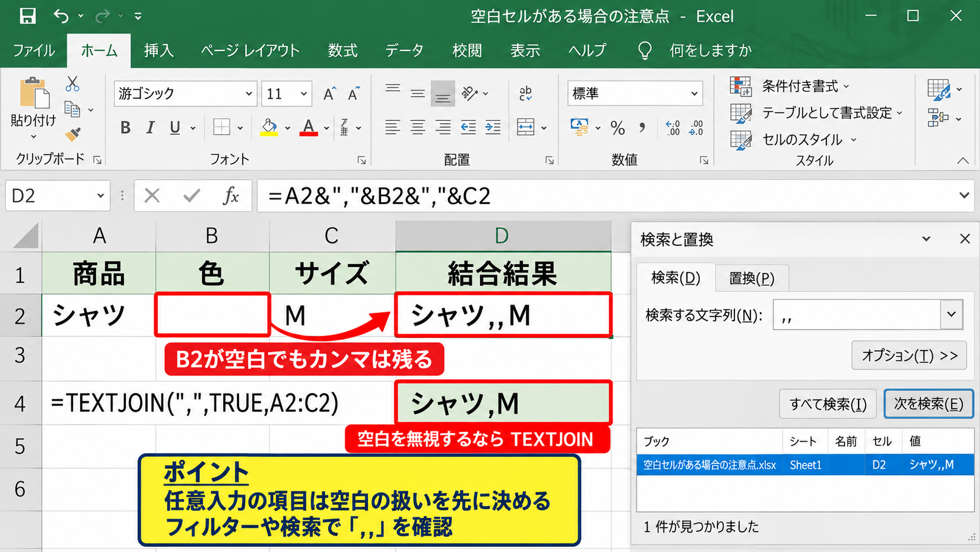Click the すべて検索(I) button

coord(828,404)
